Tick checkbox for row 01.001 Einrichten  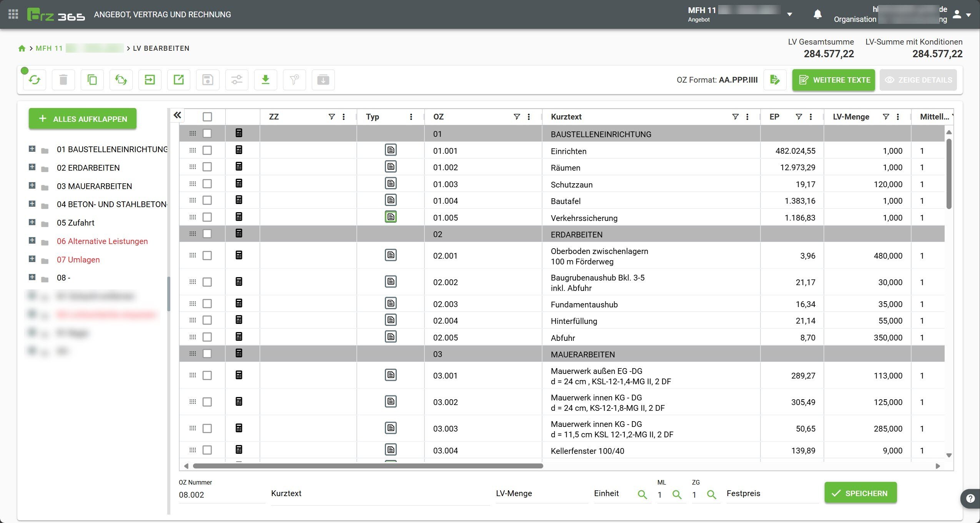[207, 150]
